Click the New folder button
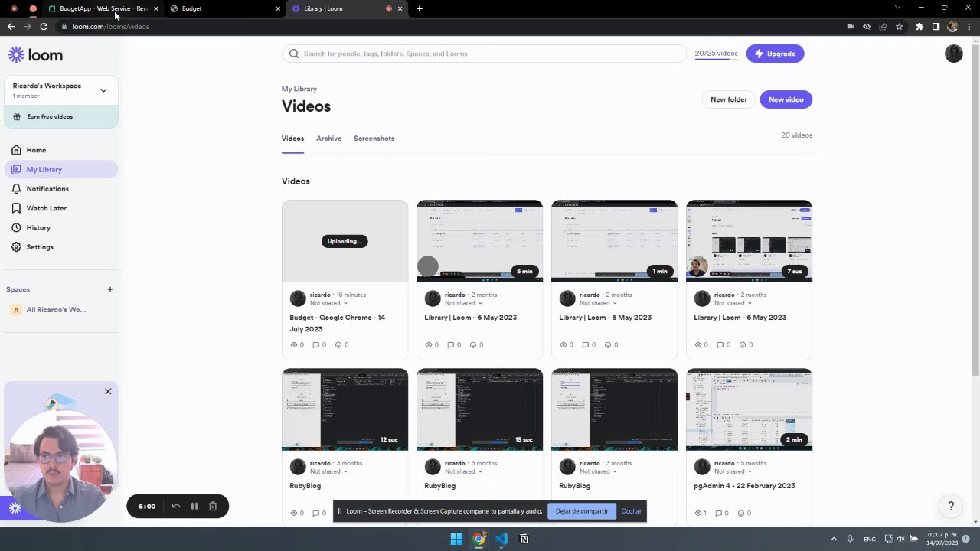 [x=728, y=99]
